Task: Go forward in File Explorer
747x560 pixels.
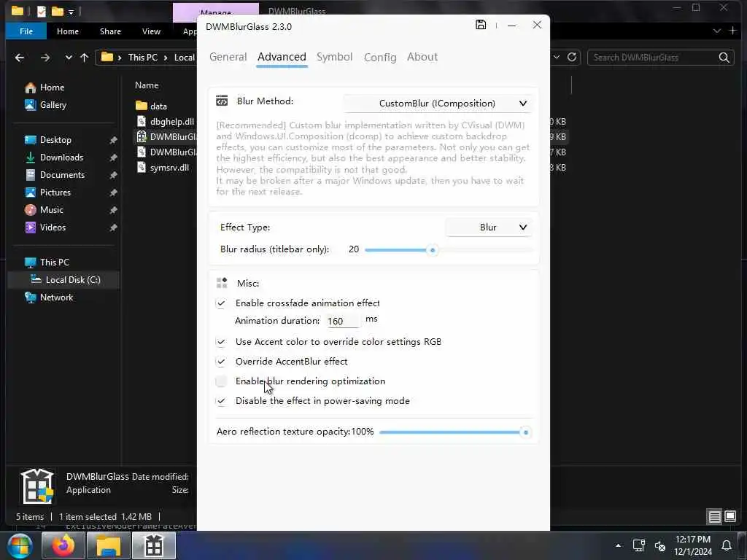Action: coord(45,58)
